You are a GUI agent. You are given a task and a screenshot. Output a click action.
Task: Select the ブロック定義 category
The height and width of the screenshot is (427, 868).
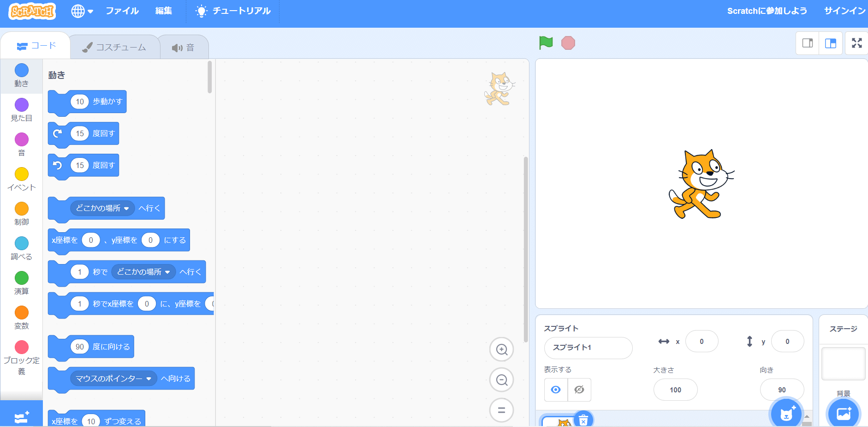[x=22, y=358]
